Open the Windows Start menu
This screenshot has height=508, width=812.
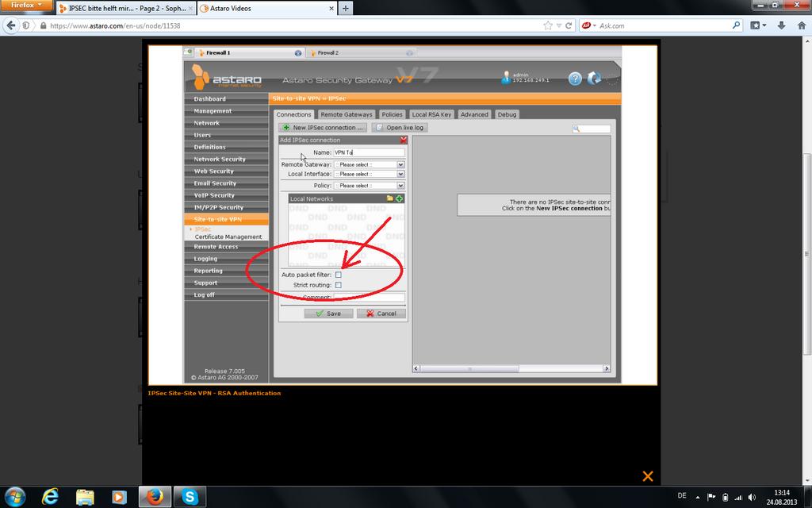(14, 497)
